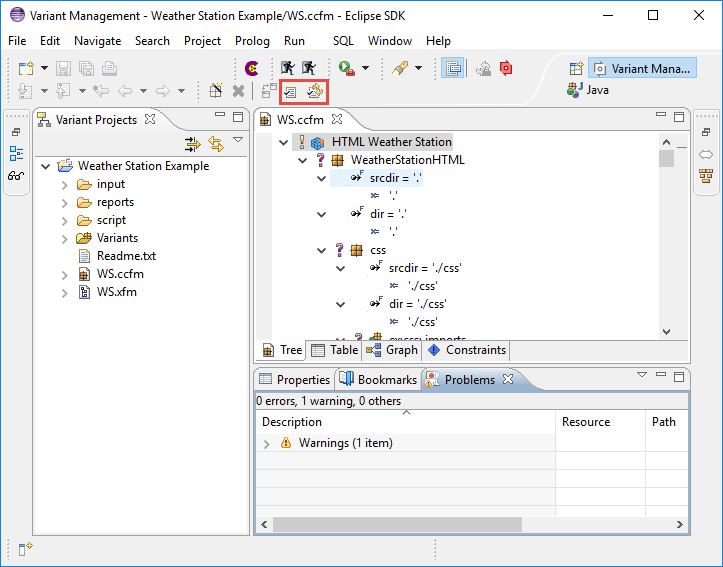Select WS.xfm in the project tree
This screenshot has height=567, width=723.
click(117, 292)
